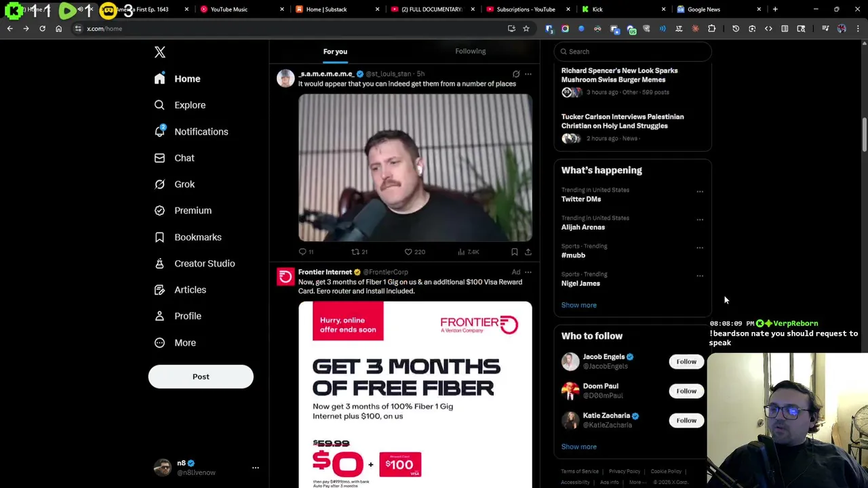Open more options for Nigel James trend
Viewport: 868px width, 488px height.
tap(700, 276)
